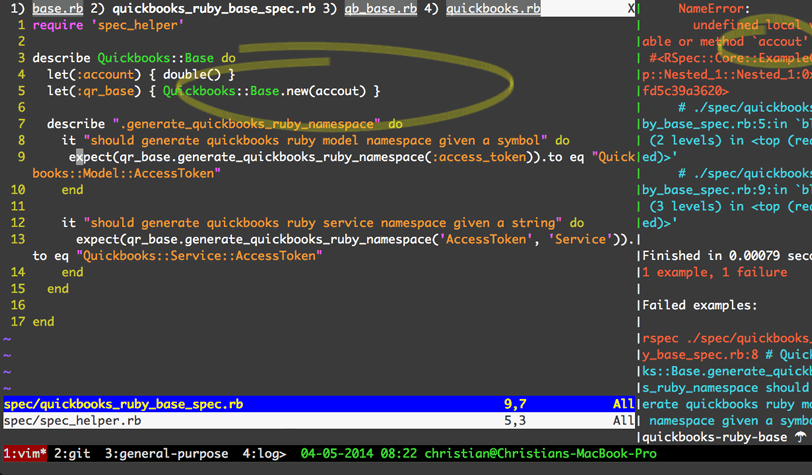Click the "books::Model::AccessToken" wrapped string

point(126,174)
